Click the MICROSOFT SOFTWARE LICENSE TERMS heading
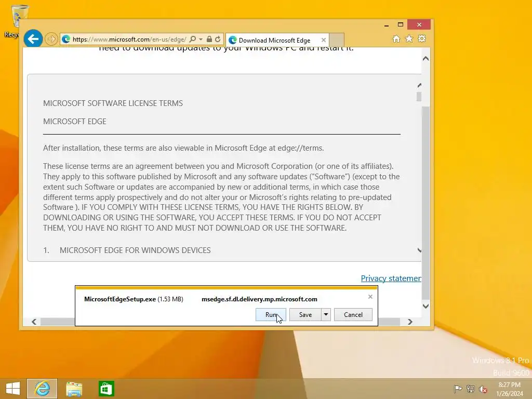This screenshot has width=532, height=399. point(113,103)
